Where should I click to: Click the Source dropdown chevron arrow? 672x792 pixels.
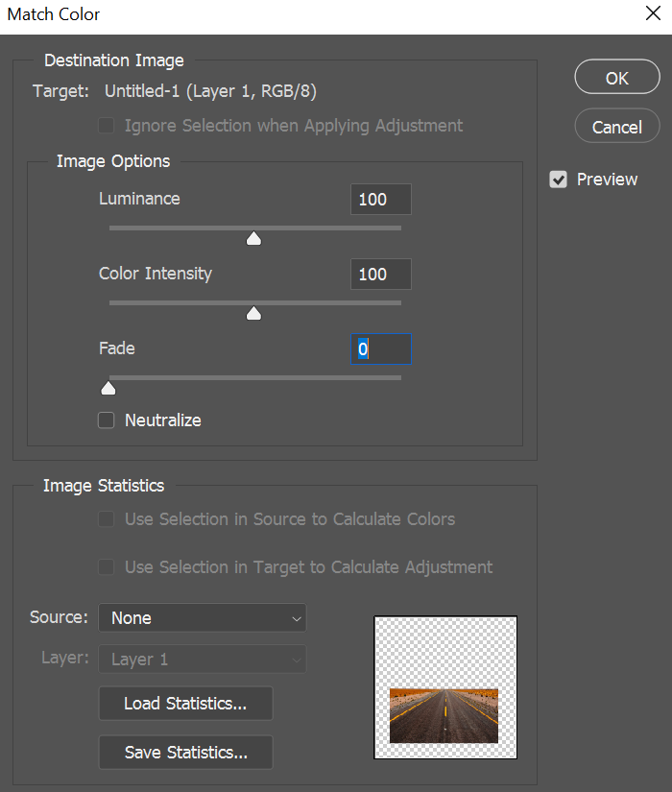click(297, 619)
